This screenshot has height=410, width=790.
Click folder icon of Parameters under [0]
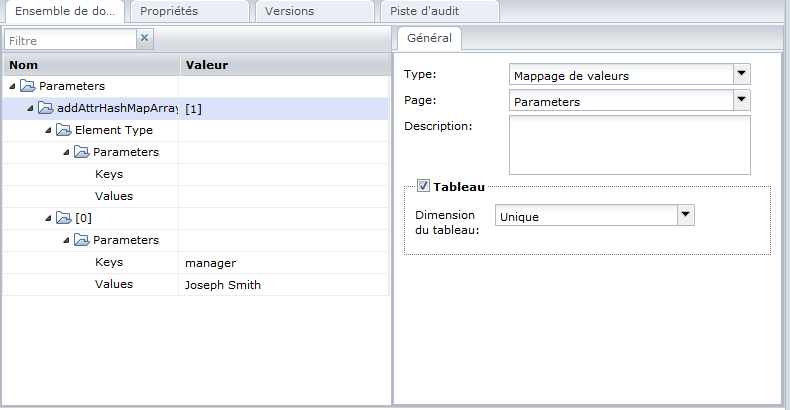click(82, 240)
